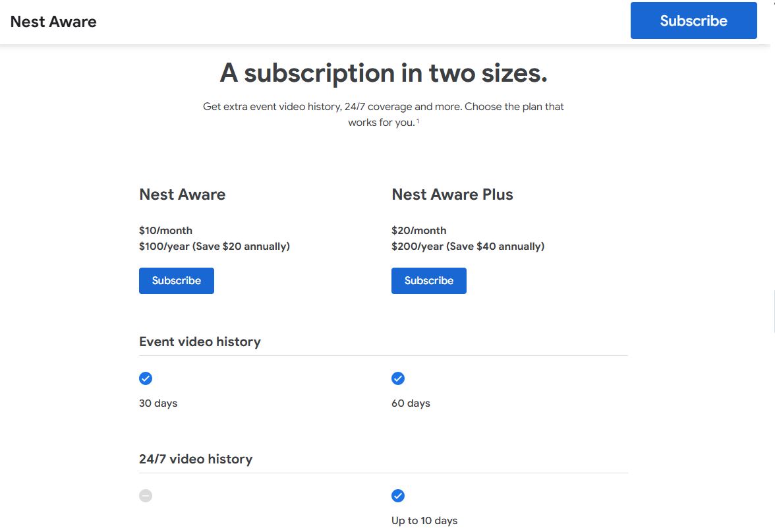Click the 'Nest Aware' plan column heading
This screenshot has height=532, width=775.
coord(183,194)
